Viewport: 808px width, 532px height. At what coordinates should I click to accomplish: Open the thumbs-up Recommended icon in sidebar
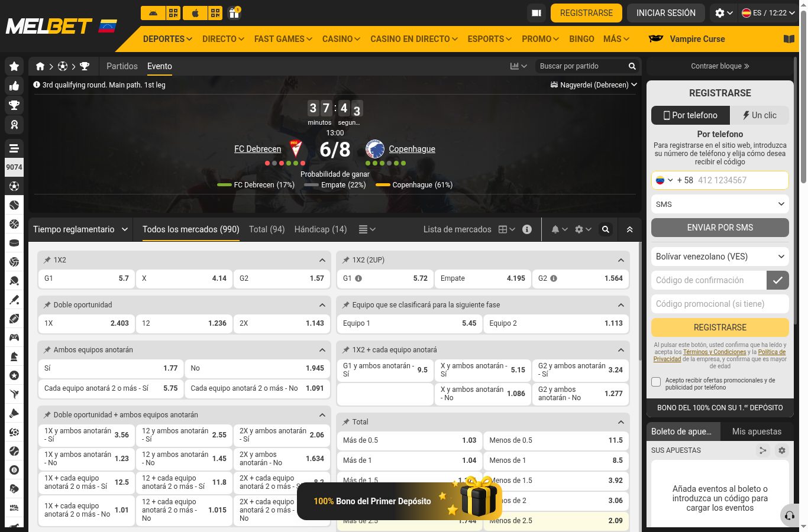coord(14,86)
